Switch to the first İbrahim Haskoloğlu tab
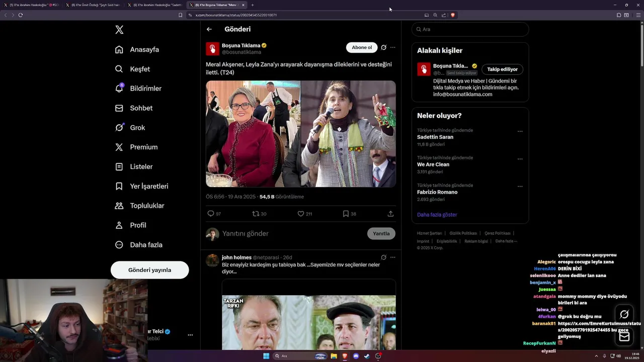The width and height of the screenshot is (644, 362). click(x=31, y=5)
